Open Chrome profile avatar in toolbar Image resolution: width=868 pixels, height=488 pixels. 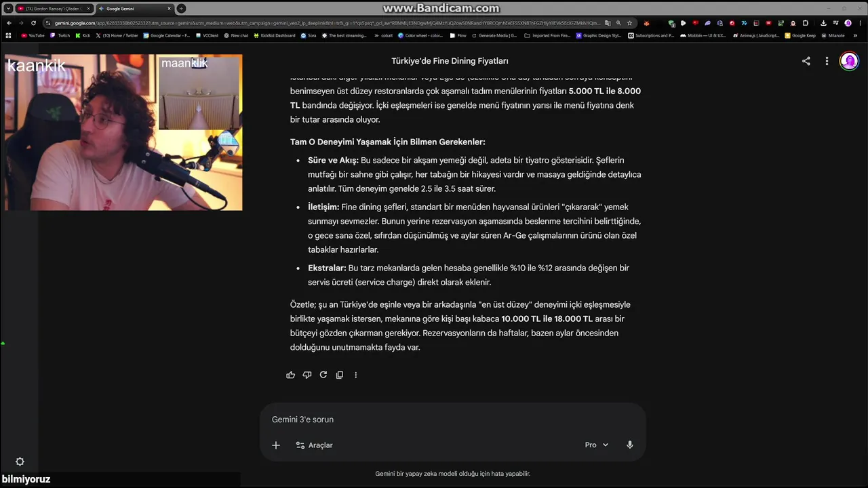848,23
